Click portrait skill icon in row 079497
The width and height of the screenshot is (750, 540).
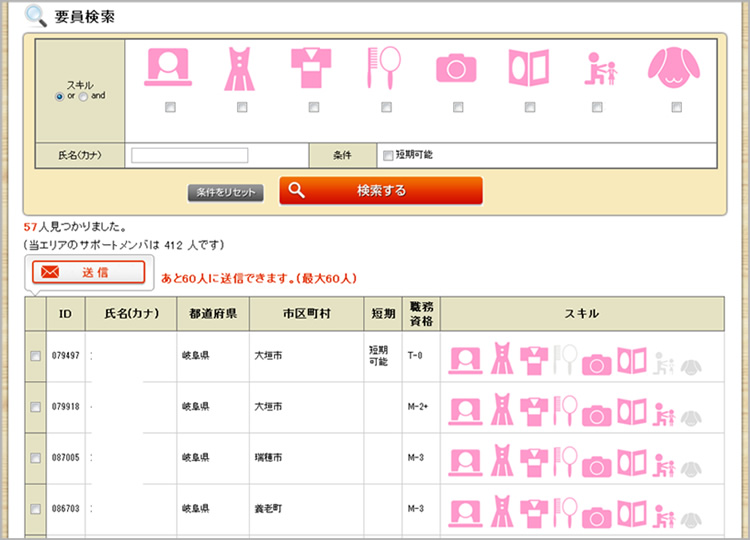[465, 360]
